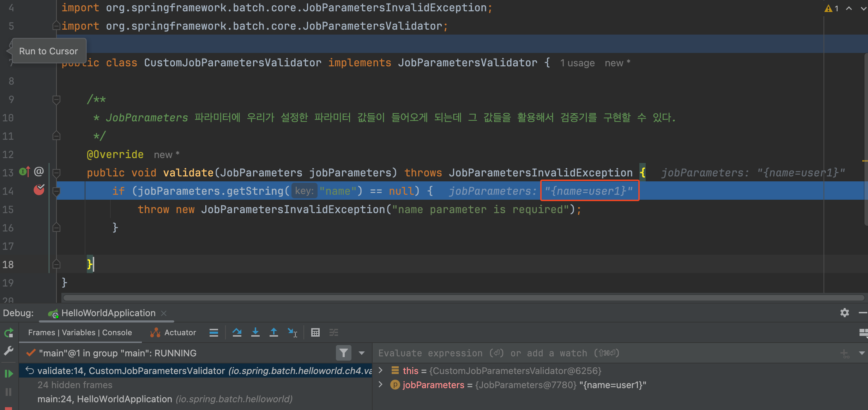Click the Run to Cursor toolbar icon
This screenshot has width=868, height=410.
(x=292, y=332)
